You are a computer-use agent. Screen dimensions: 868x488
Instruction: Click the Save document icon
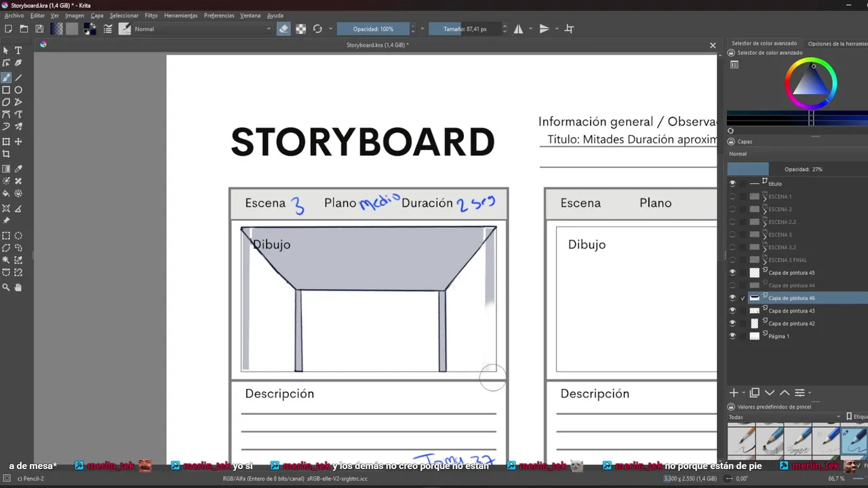[x=39, y=29]
